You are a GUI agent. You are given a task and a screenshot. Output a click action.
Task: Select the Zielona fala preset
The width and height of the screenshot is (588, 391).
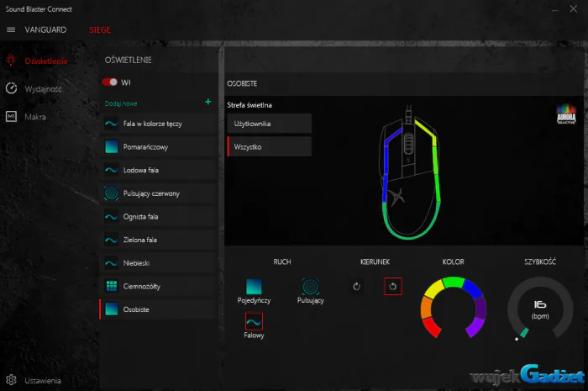(x=159, y=240)
